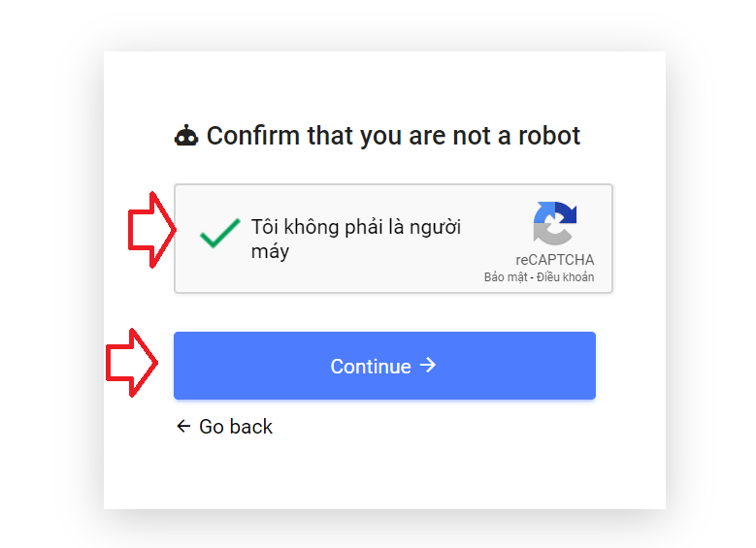Click the word 'Continue' on the button
756x548 pixels.
(371, 367)
